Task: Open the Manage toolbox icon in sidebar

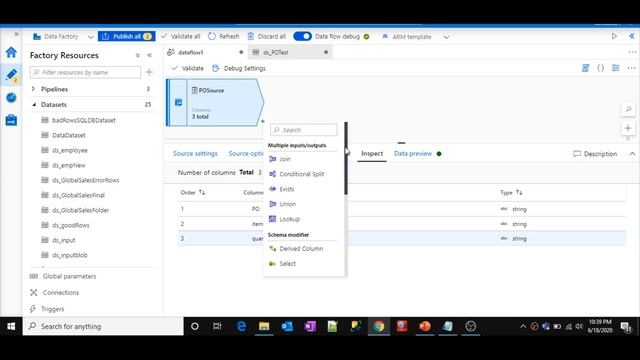Action: [x=11, y=120]
